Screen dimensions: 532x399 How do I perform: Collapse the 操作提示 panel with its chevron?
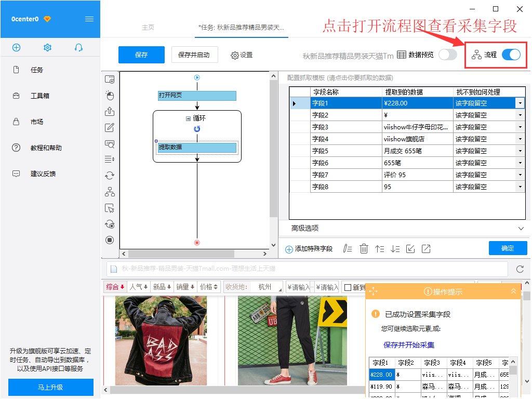tap(514, 291)
